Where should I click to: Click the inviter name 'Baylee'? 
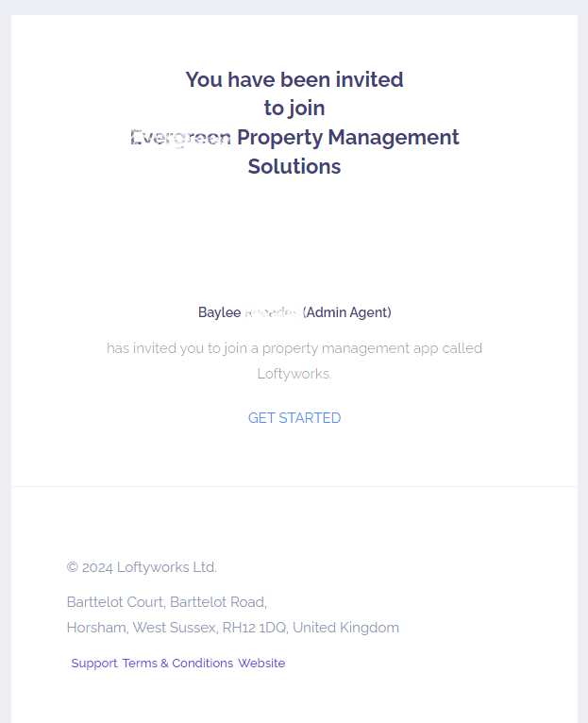click(220, 312)
